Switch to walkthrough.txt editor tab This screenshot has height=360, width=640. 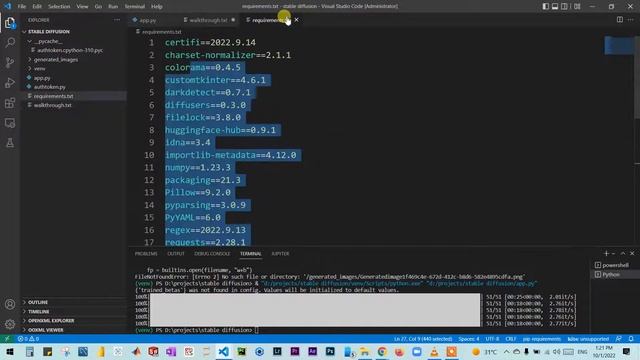click(208, 20)
